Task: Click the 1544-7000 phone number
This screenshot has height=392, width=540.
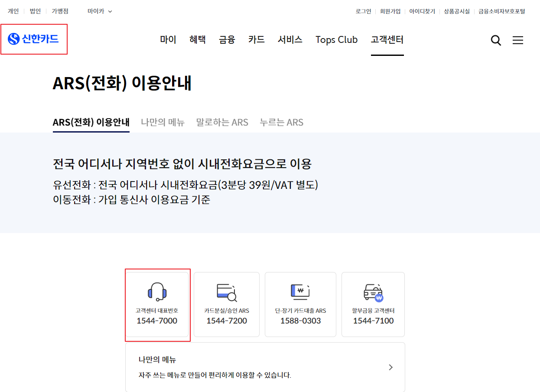Action: coord(157,321)
